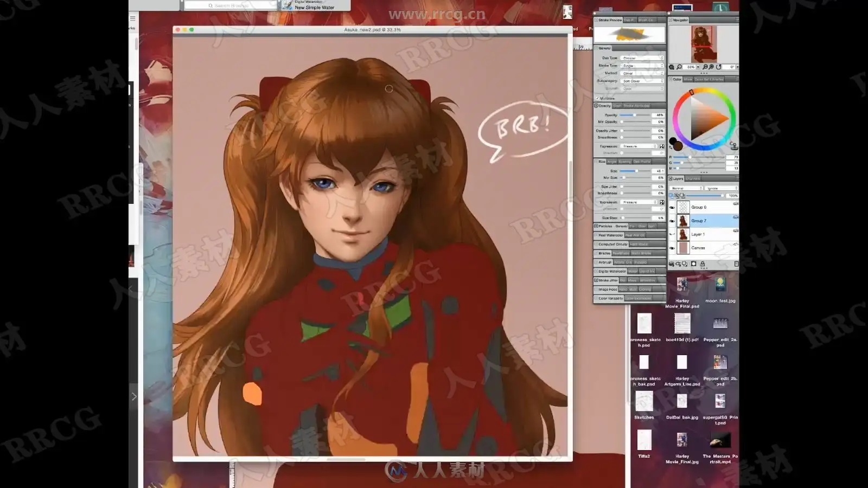Close the Layers panel with its X box

tap(671, 178)
